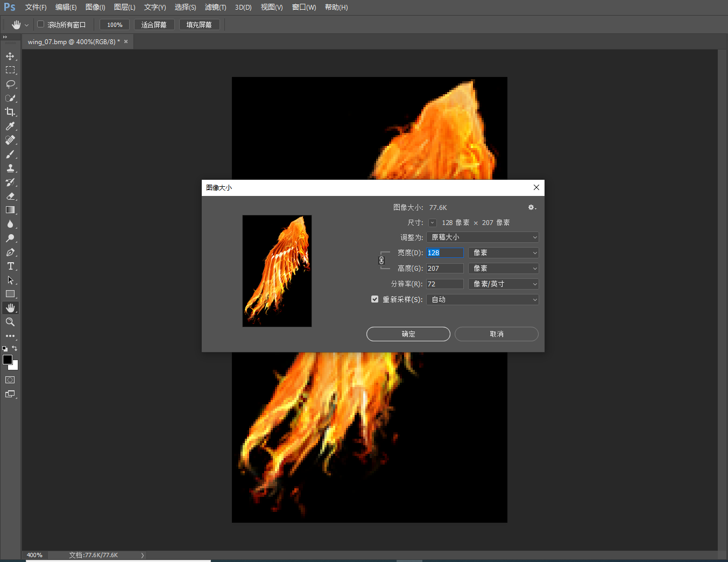The image size is (728, 562).
Task: Open the 选择(S) menu
Action: point(185,7)
